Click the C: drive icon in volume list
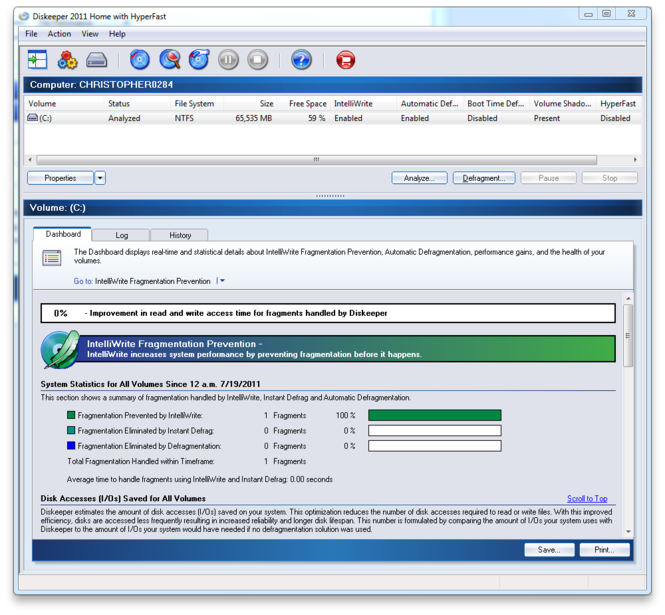 click(x=32, y=117)
